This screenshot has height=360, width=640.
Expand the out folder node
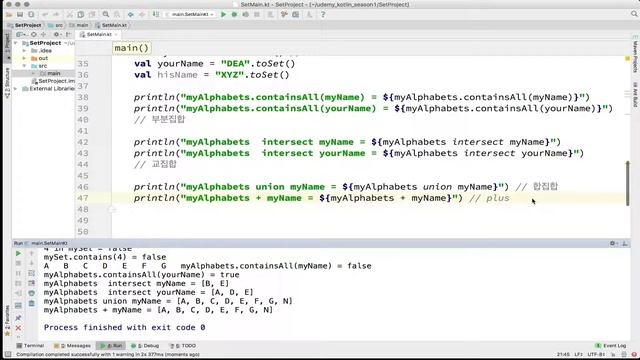click(x=24, y=58)
